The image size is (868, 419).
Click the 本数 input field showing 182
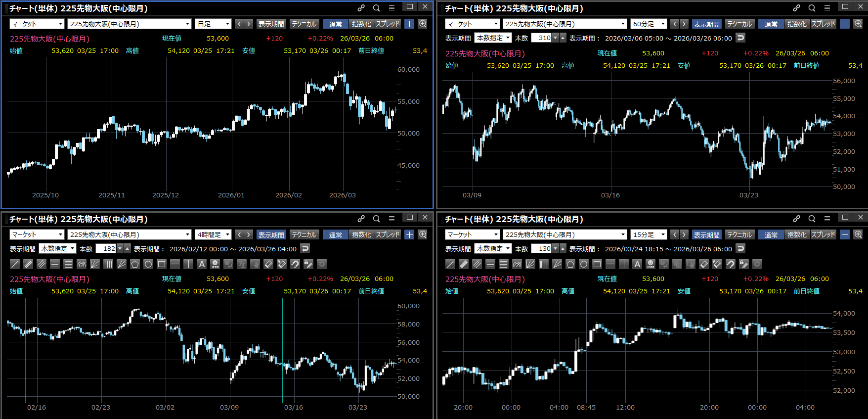106,248
